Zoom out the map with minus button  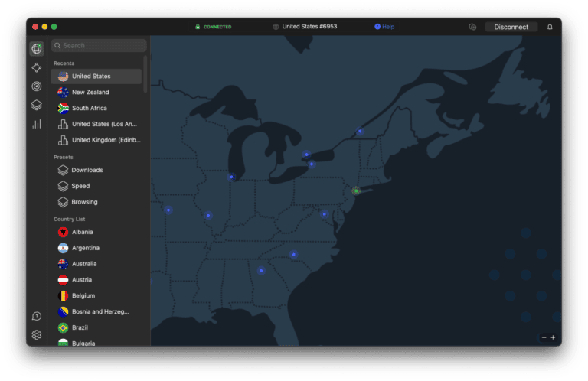coord(544,337)
